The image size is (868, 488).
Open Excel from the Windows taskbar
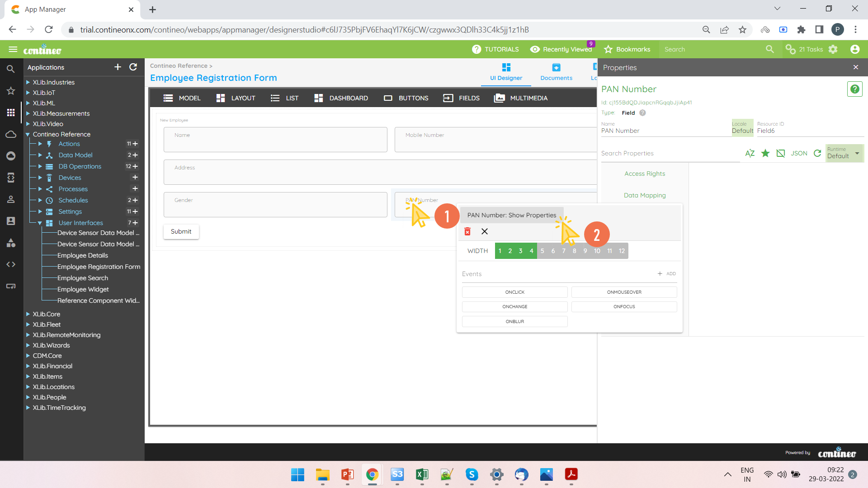tap(422, 474)
